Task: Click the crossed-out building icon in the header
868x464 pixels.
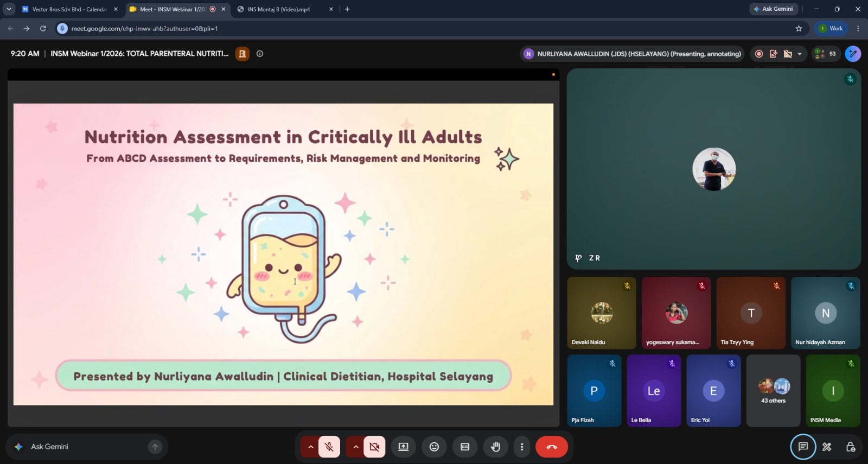Action: click(788, 54)
